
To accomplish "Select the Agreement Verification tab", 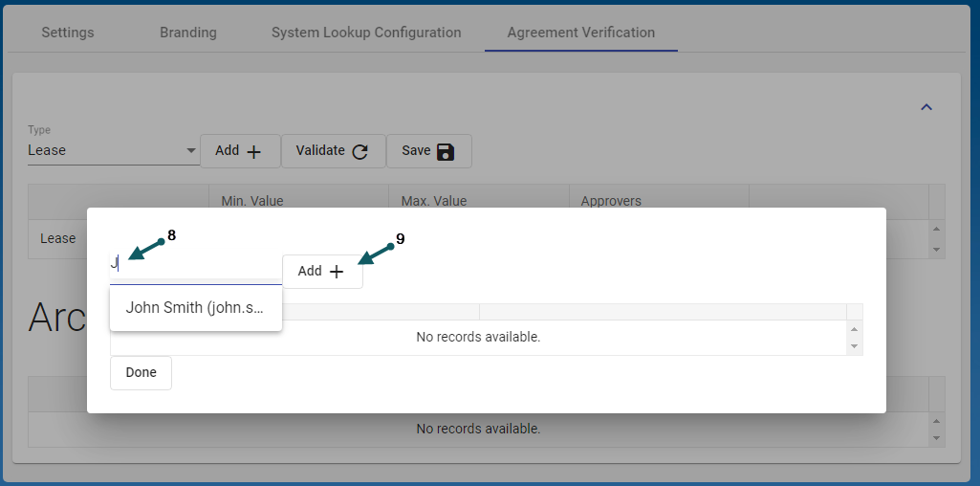I will (x=581, y=33).
